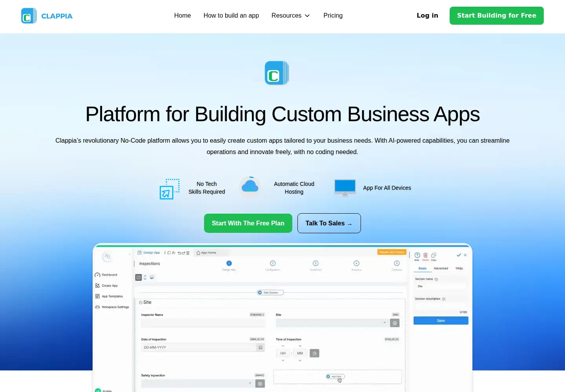Image resolution: width=565 pixels, height=392 pixels.
Task: Switch to the Advanced tab
Action: [441, 269]
